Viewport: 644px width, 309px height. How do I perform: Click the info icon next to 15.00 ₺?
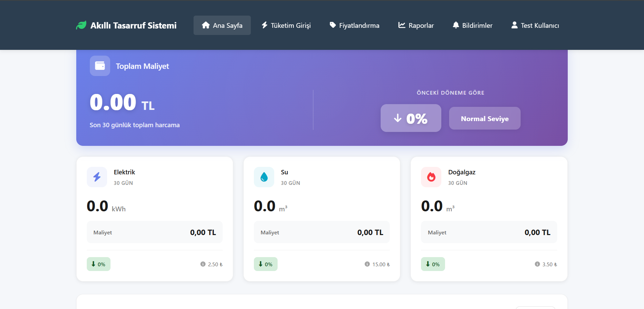click(x=367, y=264)
